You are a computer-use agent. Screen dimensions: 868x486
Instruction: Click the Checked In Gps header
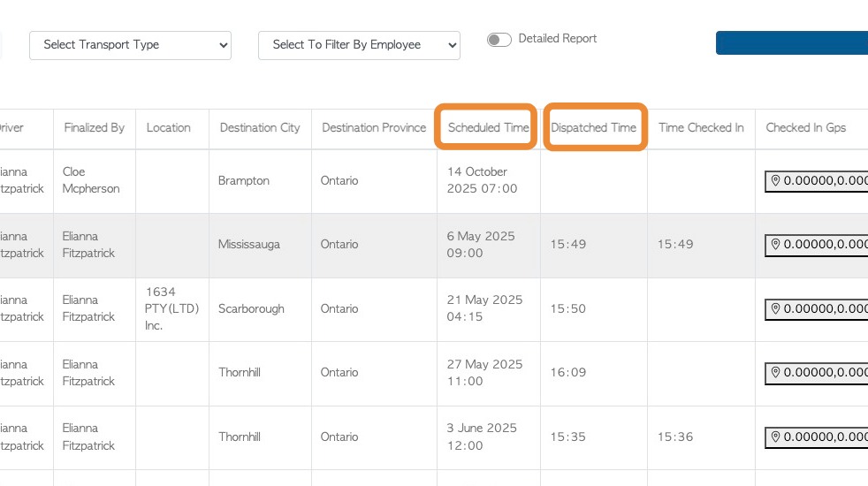(805, 127)
